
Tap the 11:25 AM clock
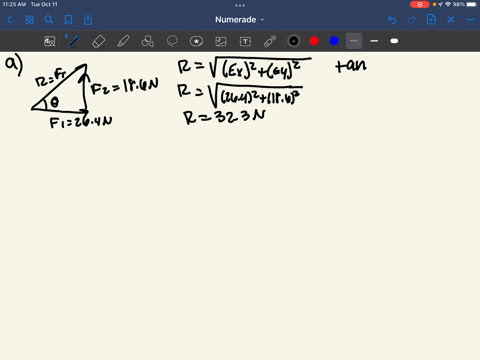14,4
